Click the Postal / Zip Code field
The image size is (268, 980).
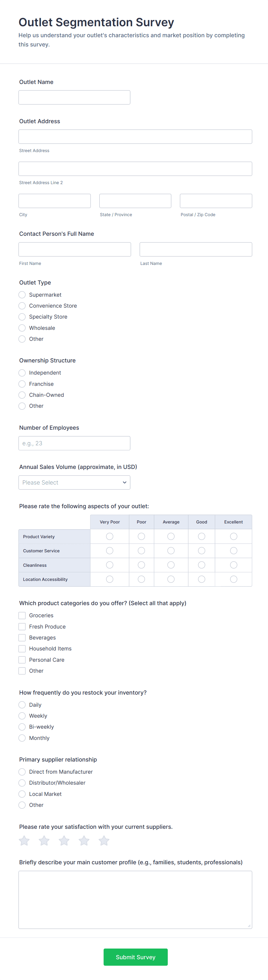point(216,201)
